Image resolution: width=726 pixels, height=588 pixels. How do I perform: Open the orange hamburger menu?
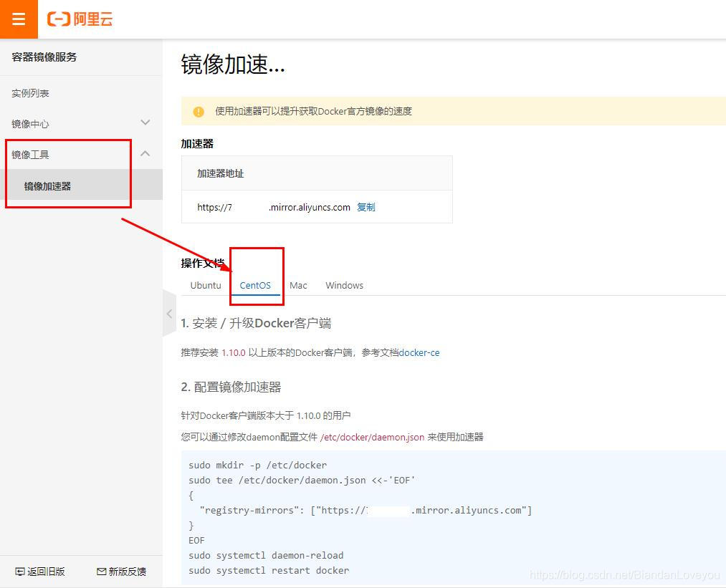(x=19, y=19)
